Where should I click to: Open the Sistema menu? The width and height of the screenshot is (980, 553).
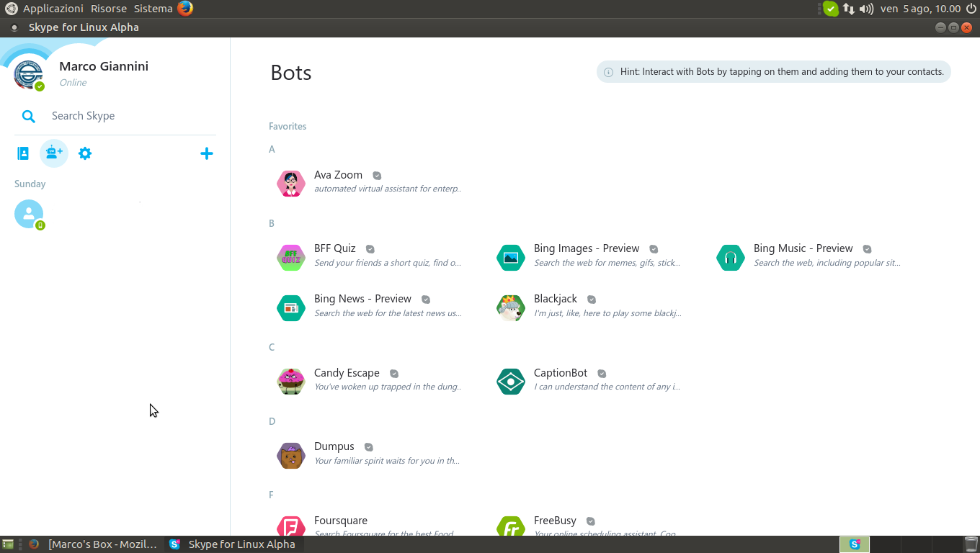[x=153, y=9]
